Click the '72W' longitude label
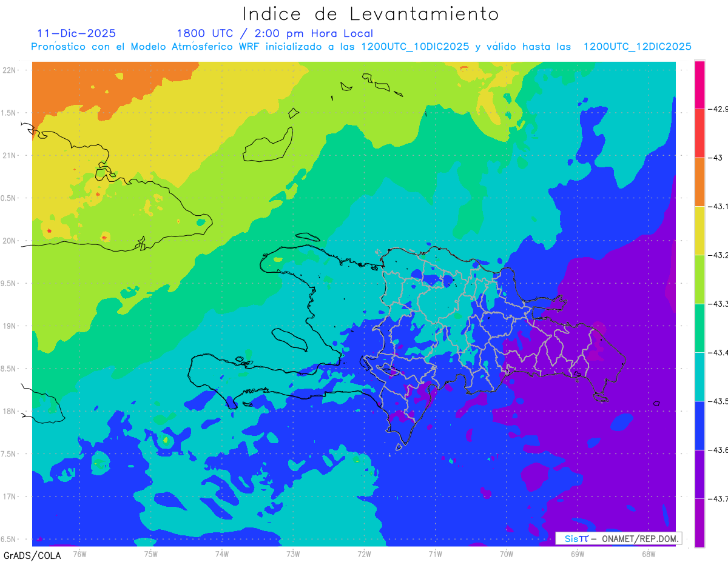The image size is (728, 562). pyautogui.click(x=364, y=553)
